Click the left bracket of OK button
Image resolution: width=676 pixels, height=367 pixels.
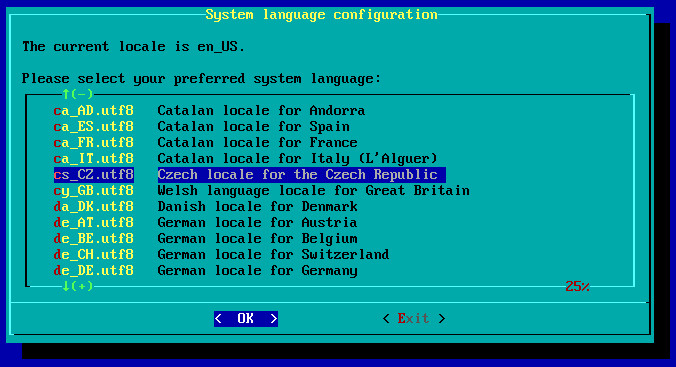click(x=218, y=319)
